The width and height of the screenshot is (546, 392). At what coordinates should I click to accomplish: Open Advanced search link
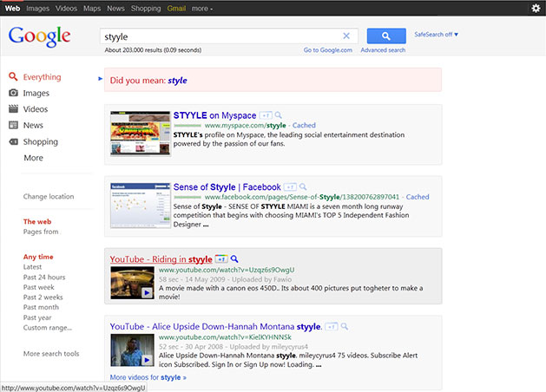point(383,50)
